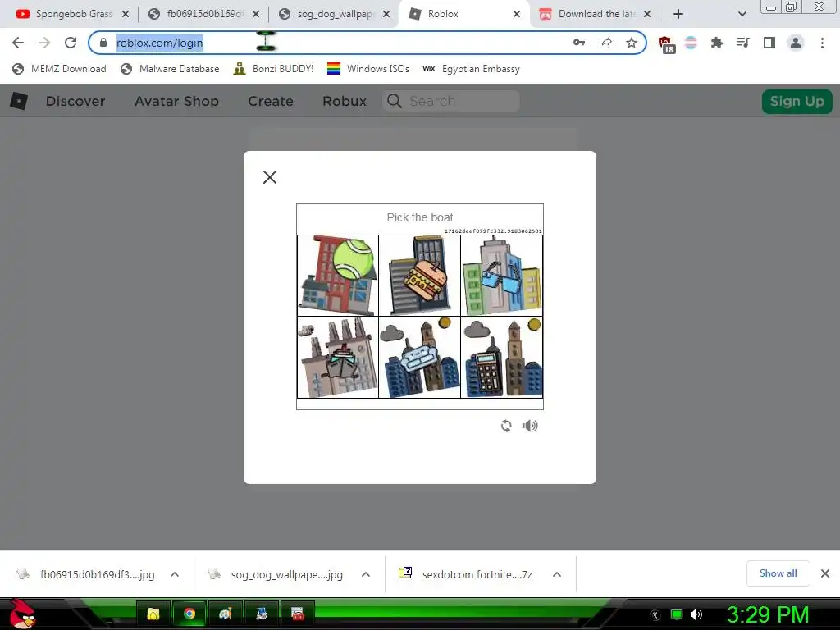Pick the tile showing the boat
The image size is (840, 630).
pos(338,358)
